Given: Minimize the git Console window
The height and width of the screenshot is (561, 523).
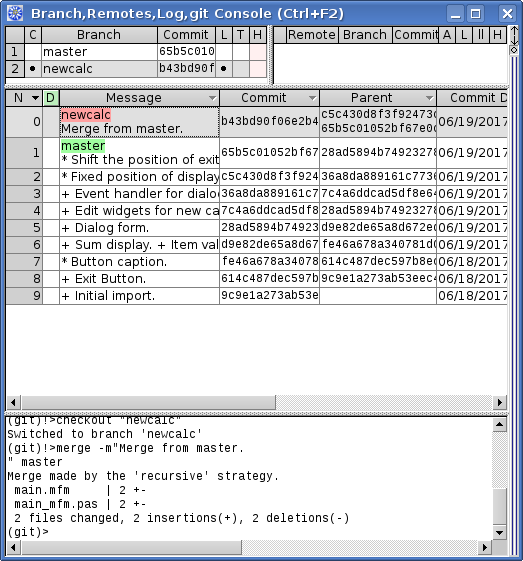Looking at the screenshot, I should point(455,14).
